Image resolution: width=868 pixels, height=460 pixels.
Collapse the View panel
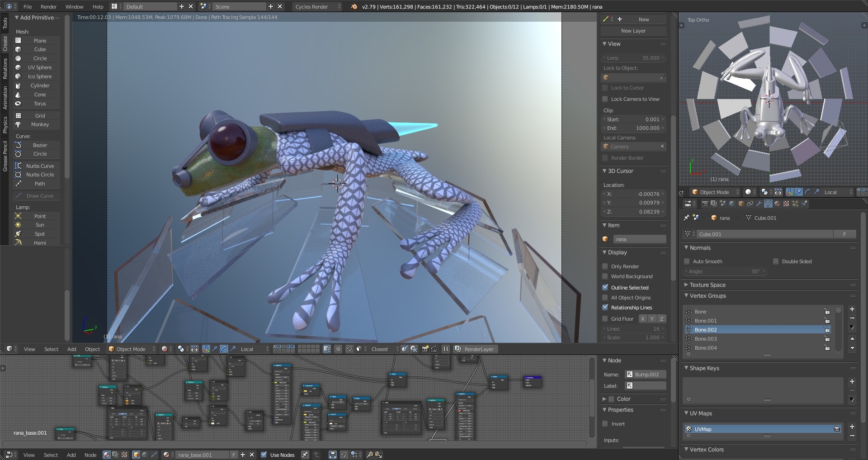point(604,43)
